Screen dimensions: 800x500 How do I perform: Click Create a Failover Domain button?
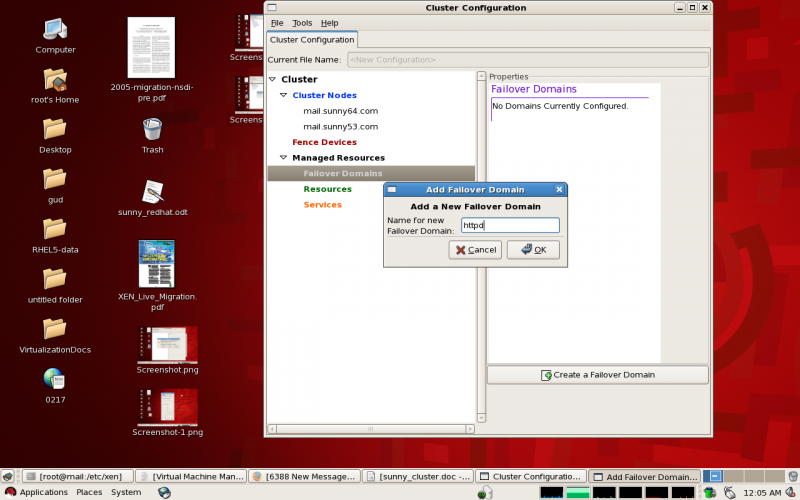pos(598,375)
